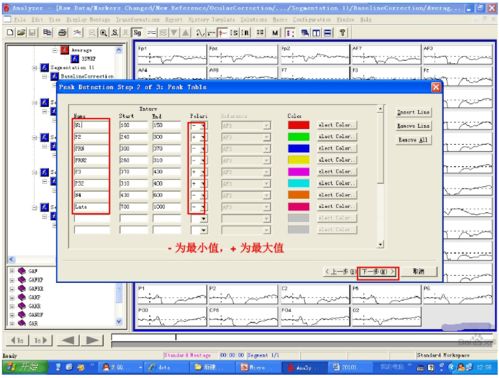
Task: Click the Name field in the Late row
Action: (x=92, y=207)
